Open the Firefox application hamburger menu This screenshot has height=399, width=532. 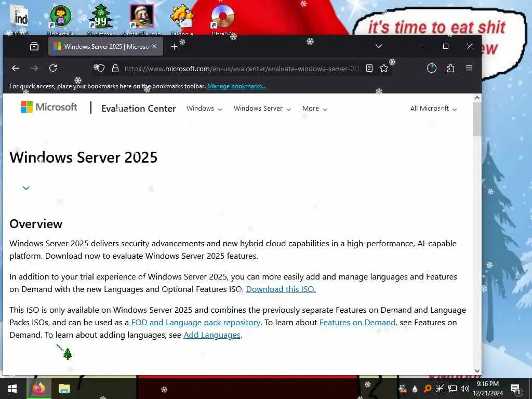(469, 68)
